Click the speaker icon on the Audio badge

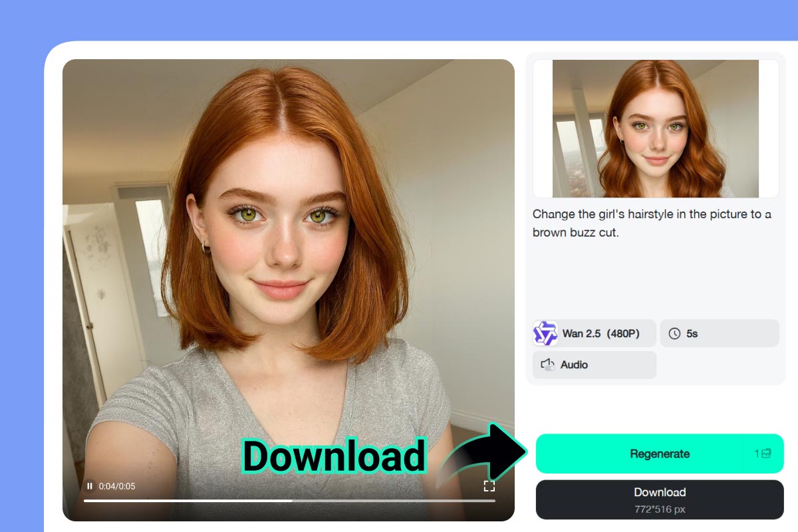tap(547, 364)
